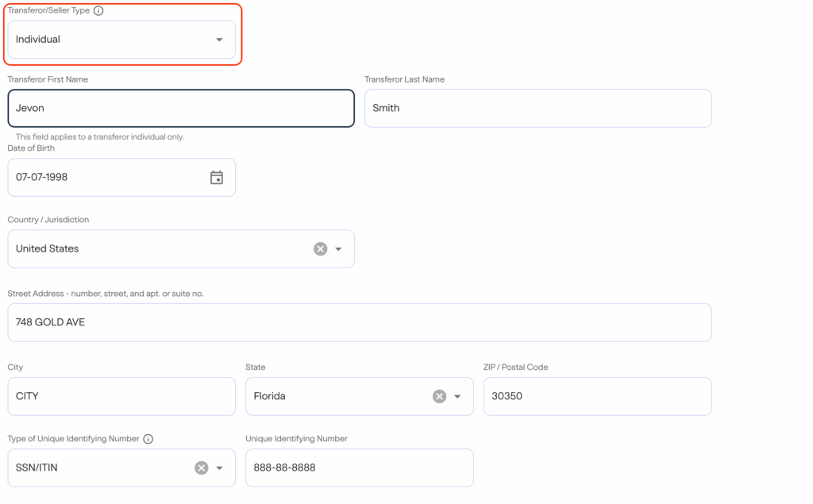Click the ZIP / Postal Code field

coord(597,396)
